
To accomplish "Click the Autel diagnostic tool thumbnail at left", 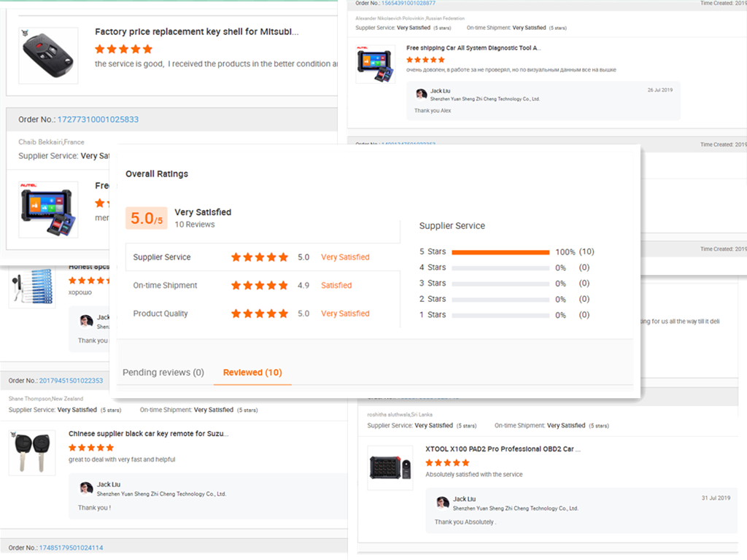I will pyautogui.click(x=48, y=209).
